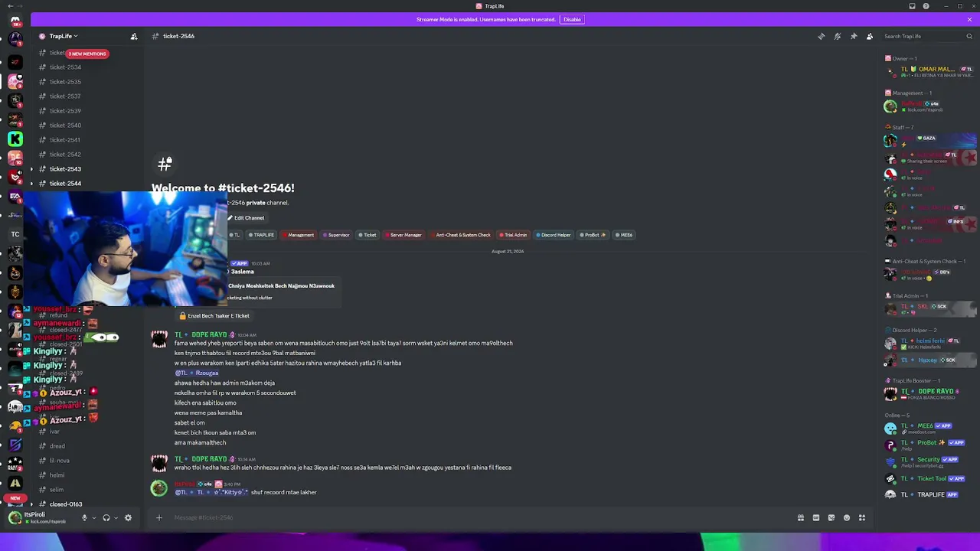Click the search magnifier icon
This screenshot has height=551, width=980.
click(x=969, y=36)
